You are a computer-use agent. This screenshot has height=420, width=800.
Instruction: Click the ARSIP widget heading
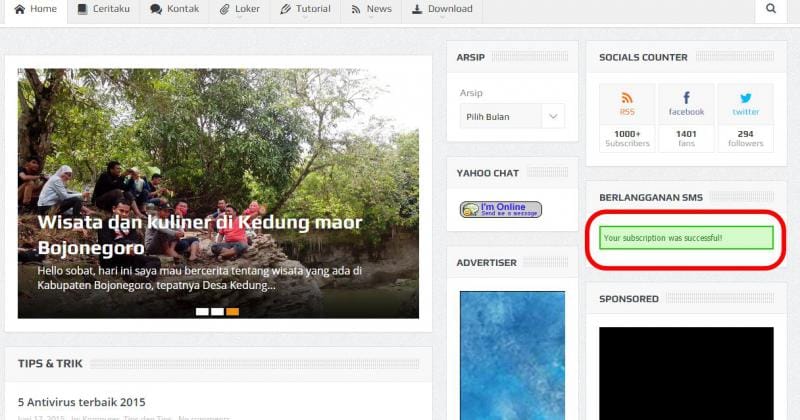click(x=470, y=57)
